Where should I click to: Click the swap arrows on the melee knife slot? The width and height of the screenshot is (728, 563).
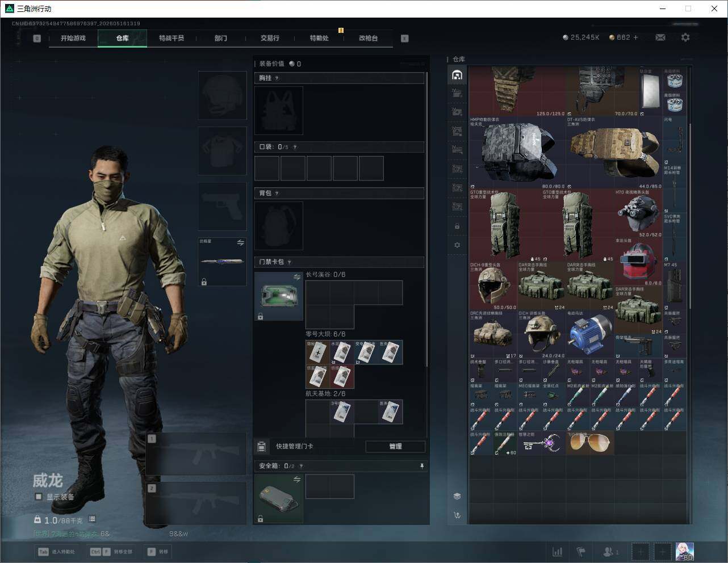(240, 243)
